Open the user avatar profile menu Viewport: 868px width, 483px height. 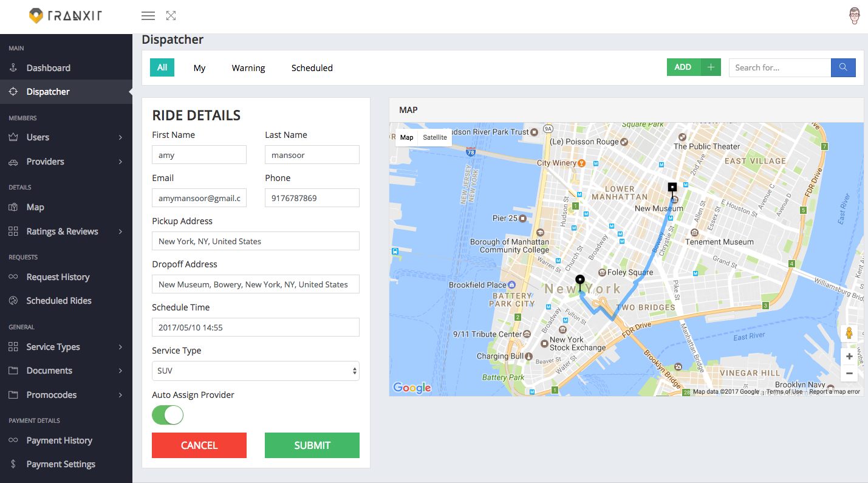[855, 16]
